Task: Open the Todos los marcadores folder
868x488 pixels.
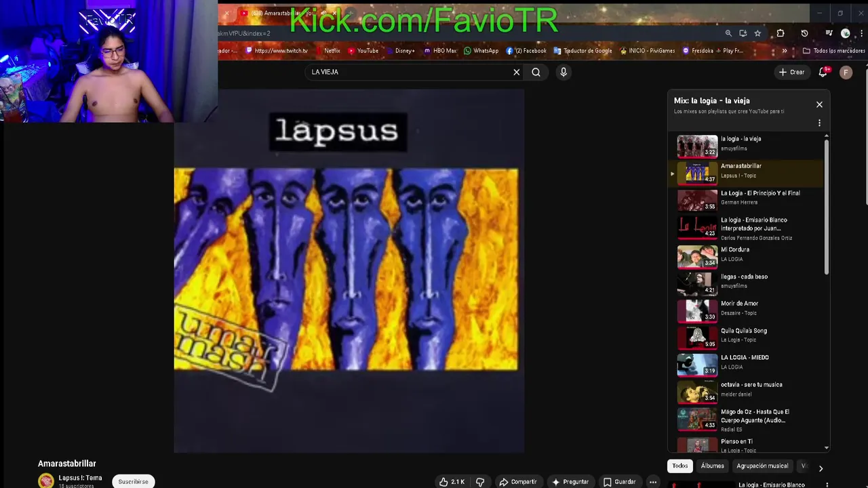Action: click(833, 51)
